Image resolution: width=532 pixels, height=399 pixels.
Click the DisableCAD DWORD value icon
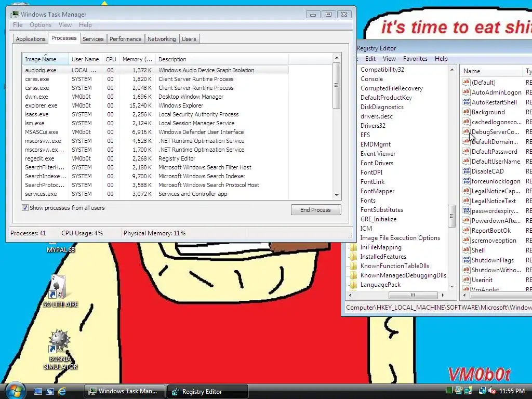pos(467,171)
